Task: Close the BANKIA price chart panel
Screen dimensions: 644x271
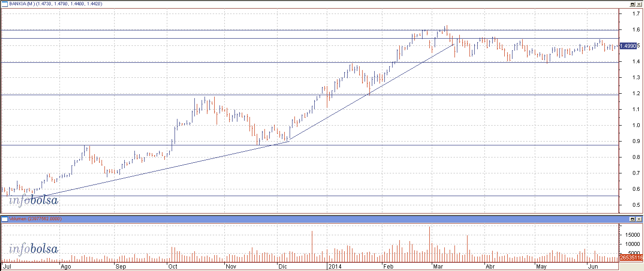Action: click(639, 3)
